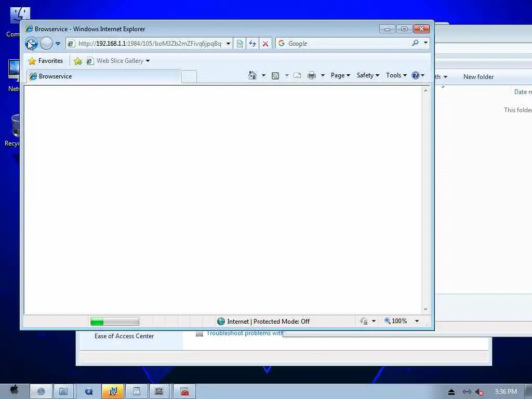Click the 100% zoom level button
Viewport: 532px width, 399px height.
tap(395, 321)
